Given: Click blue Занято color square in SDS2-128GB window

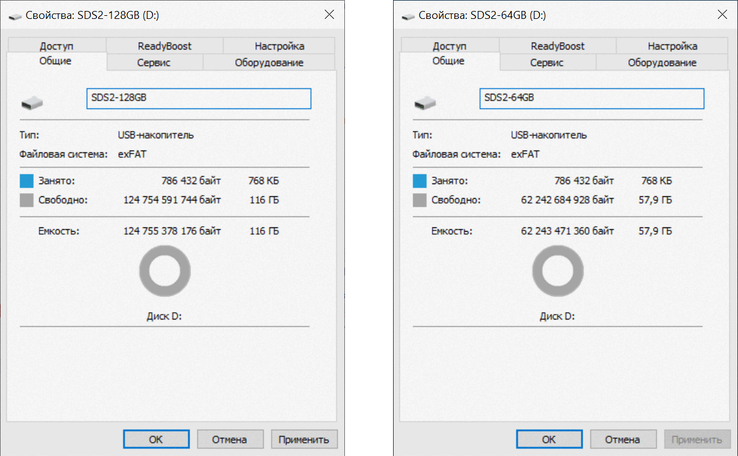Looking at the screenshot, I should 26,181.
